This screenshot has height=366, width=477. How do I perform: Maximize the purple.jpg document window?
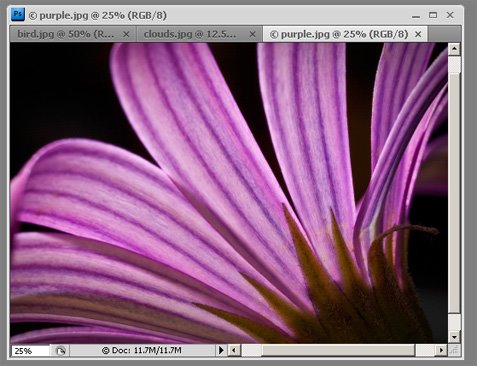tap(433, 15)
